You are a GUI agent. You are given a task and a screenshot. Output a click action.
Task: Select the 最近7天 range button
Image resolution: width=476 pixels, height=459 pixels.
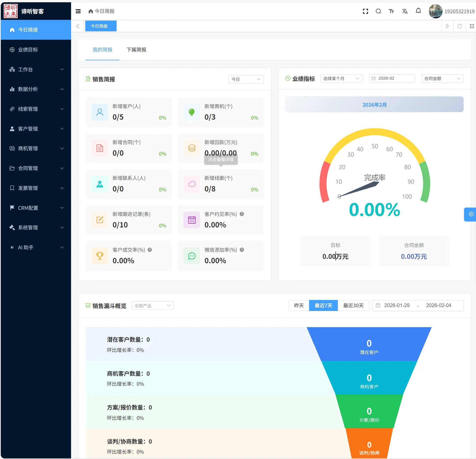click(x=323, y=306)
